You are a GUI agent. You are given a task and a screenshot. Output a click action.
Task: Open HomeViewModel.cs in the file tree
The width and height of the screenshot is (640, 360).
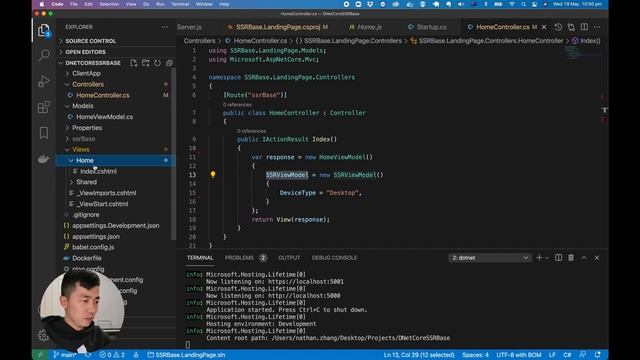(104, 117)
